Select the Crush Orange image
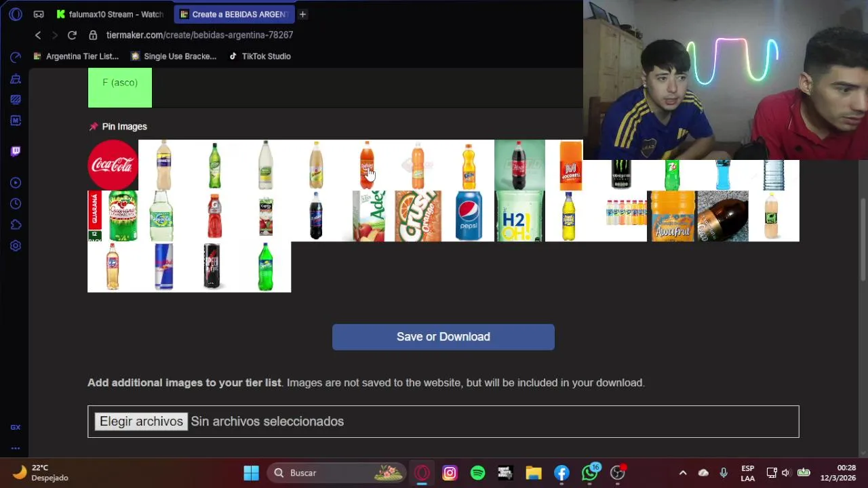Screen dimensions: 868x488 pyautogui.click(x=418, y=216)
